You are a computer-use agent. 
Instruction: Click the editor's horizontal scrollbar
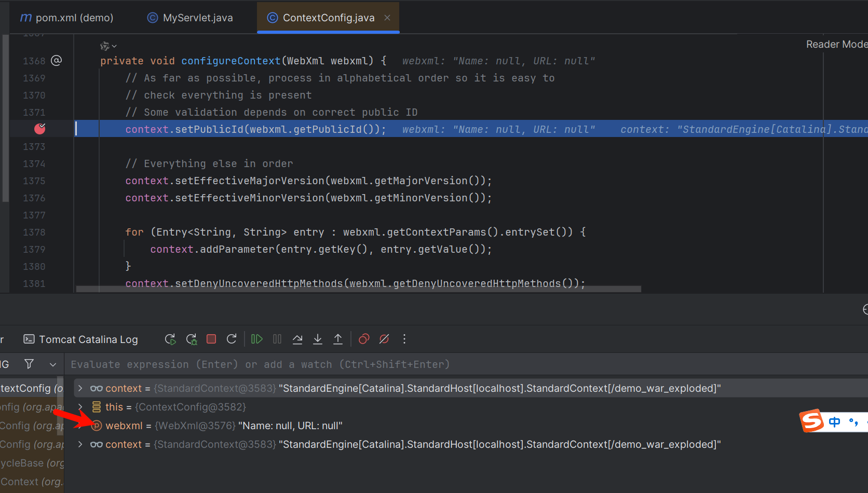click(358, 289)
